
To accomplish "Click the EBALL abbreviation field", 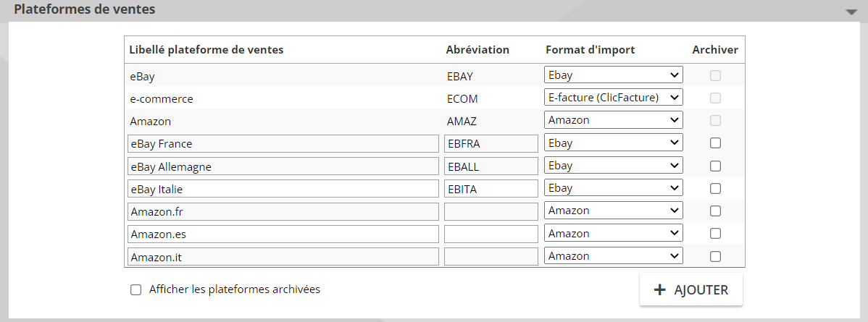I will (491, 166).
